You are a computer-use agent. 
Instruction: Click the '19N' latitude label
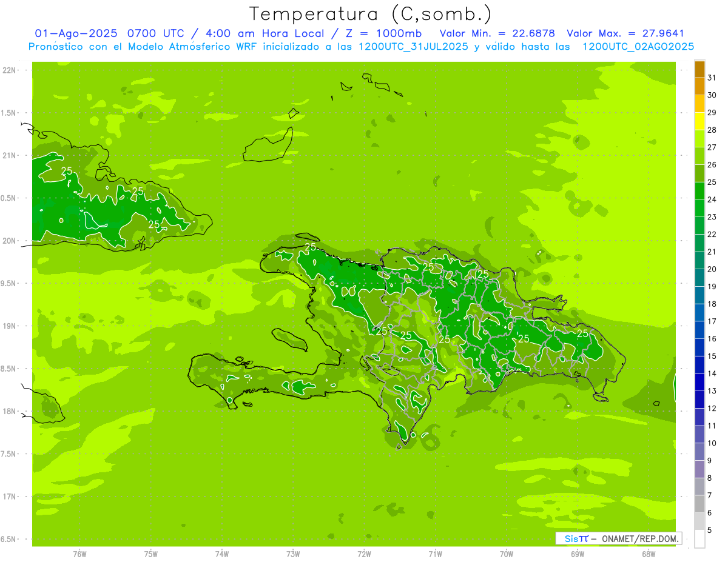(10, 326)
